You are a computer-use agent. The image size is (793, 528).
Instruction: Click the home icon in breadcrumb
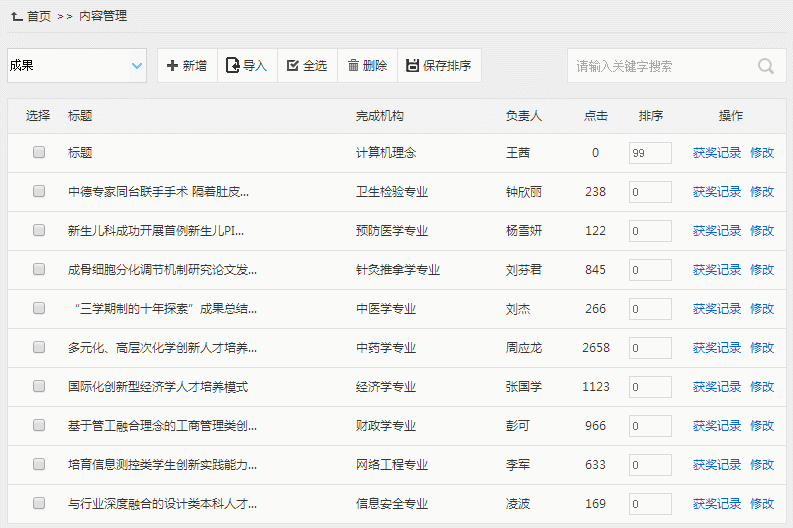(16, 16)
